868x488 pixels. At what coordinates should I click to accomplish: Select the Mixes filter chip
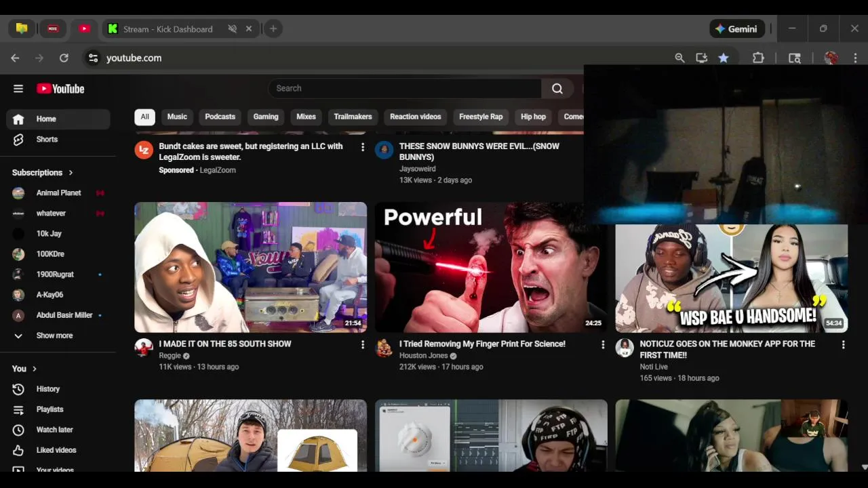306,117
